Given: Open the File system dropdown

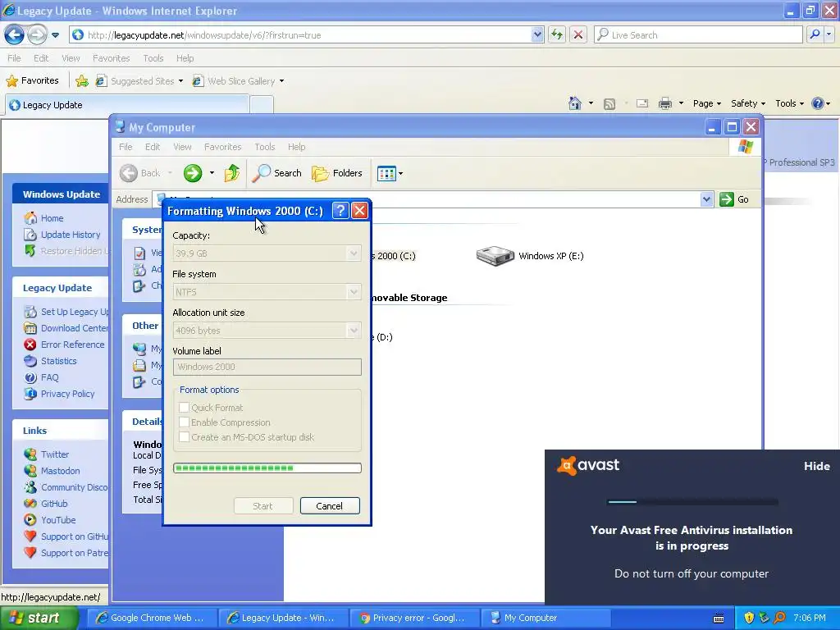Looking at the screenshot, I should click(354, 292).
